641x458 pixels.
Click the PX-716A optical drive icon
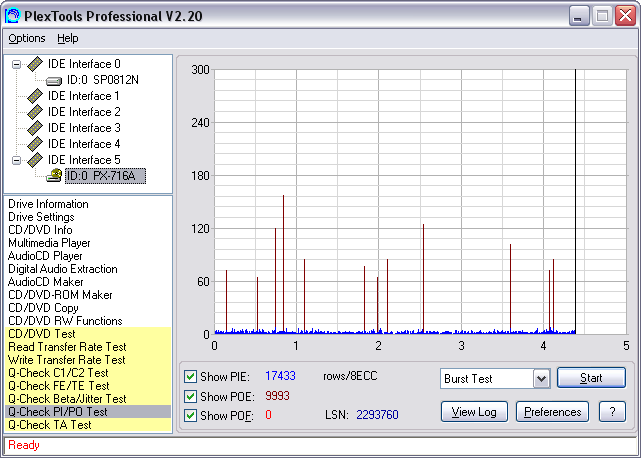[54, 175]
